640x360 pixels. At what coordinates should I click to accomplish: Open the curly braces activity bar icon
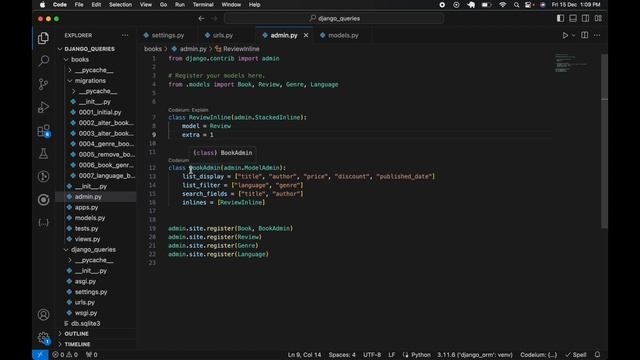(43, 222)
